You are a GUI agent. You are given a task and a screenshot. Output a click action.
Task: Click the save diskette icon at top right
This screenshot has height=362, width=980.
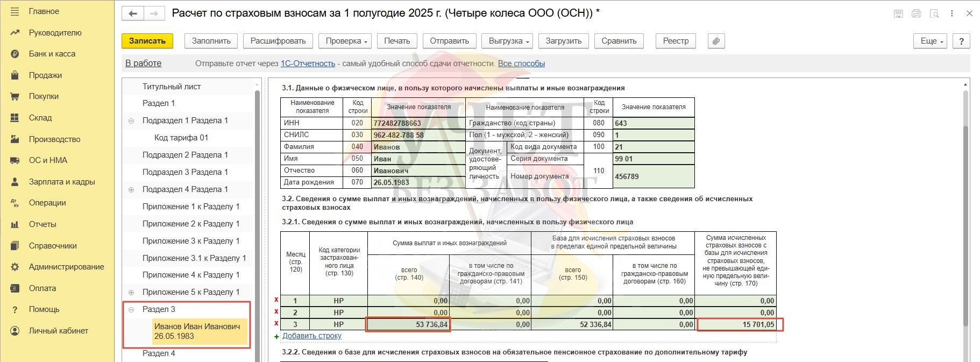click(898, 13)
